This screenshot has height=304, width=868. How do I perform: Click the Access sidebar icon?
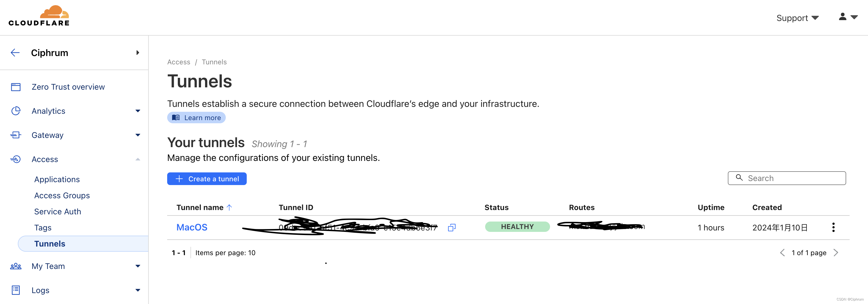(x=16, y=159)
